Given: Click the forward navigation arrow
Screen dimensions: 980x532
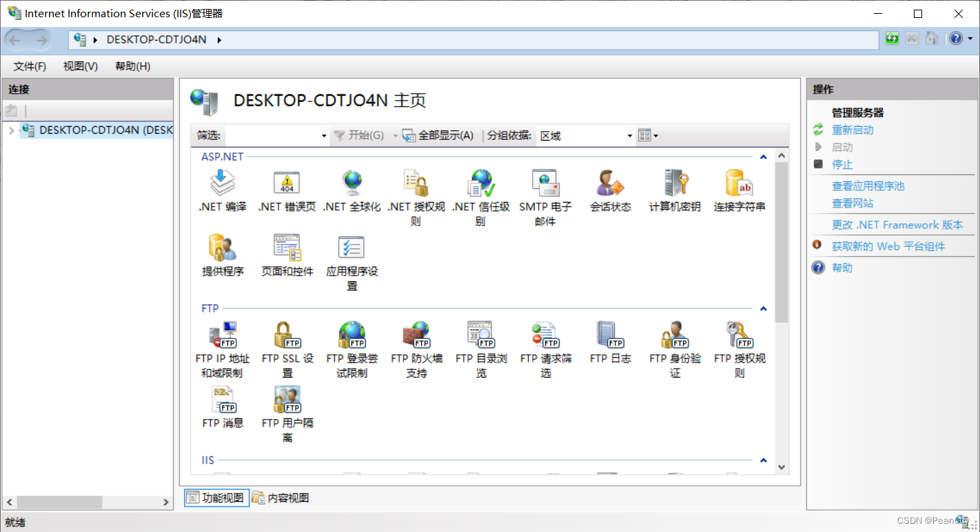Looking at the screenshot, I should [41, 40].
